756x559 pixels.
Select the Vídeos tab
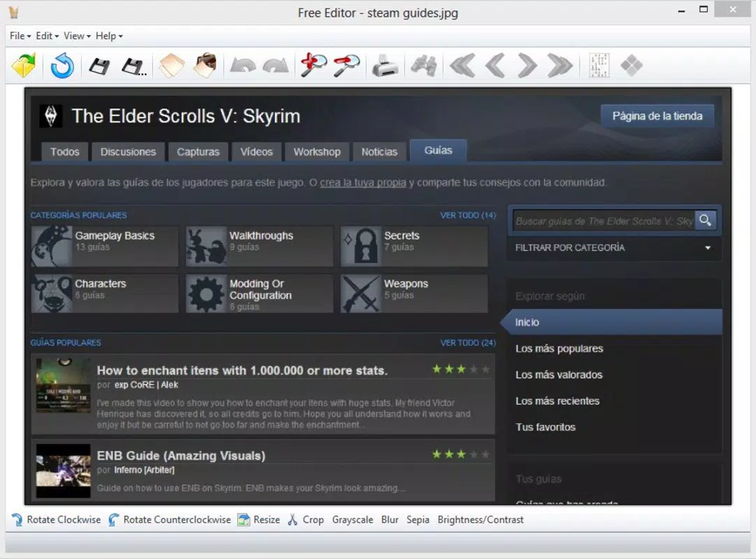pos(257,152)
